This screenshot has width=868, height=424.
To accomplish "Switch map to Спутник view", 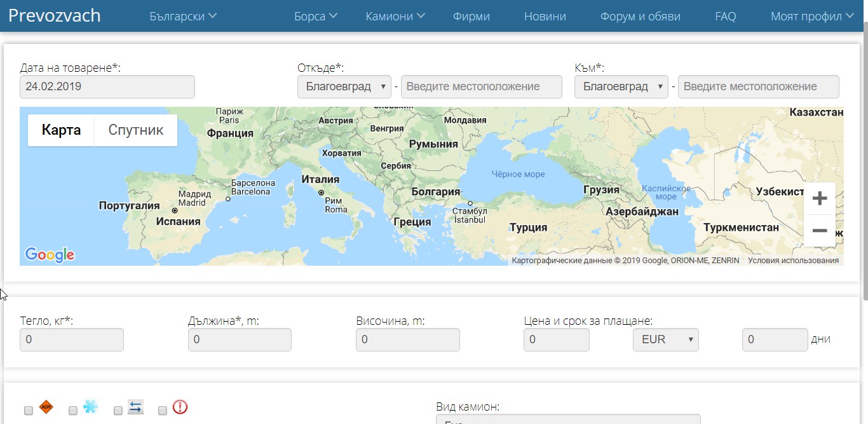I will [136, 130].
